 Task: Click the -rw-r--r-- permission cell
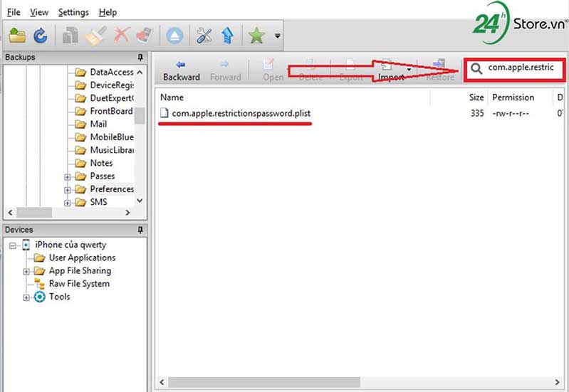511,114
